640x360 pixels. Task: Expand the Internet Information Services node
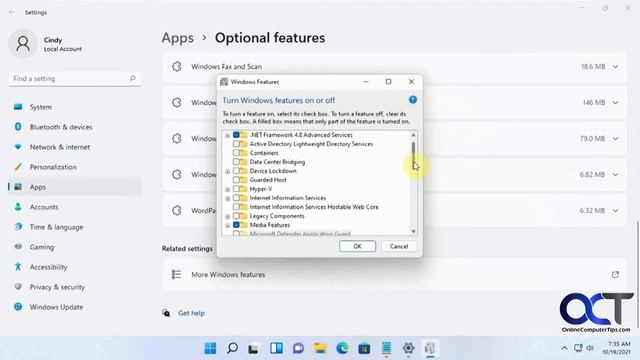point(228,198)
